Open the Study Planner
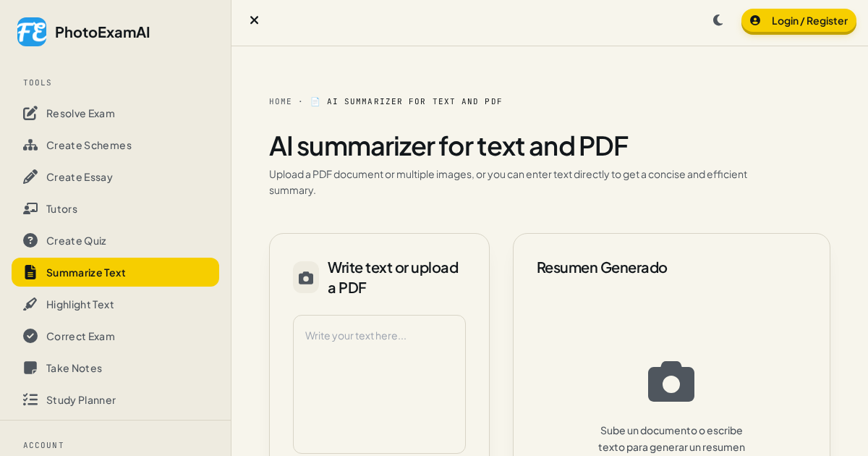Screen dimensions: 868x456 pos(115,400)
